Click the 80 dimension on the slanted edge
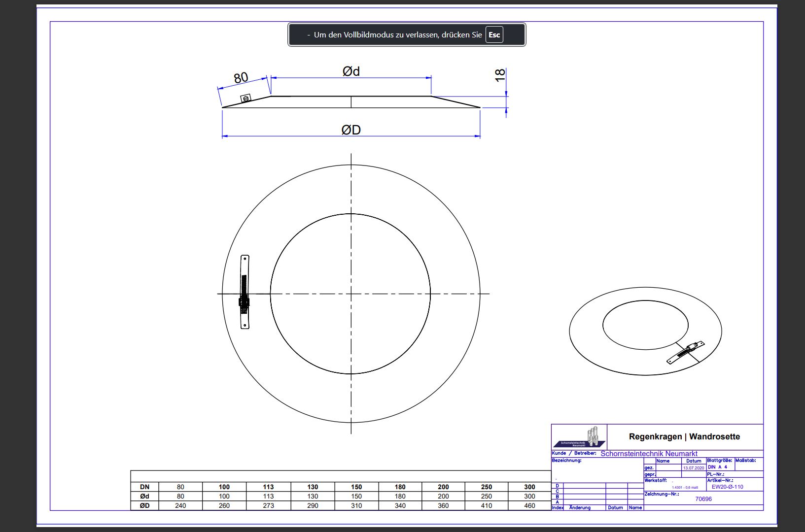The width and height of the screenshot is (805, 532). click(241, 78)
